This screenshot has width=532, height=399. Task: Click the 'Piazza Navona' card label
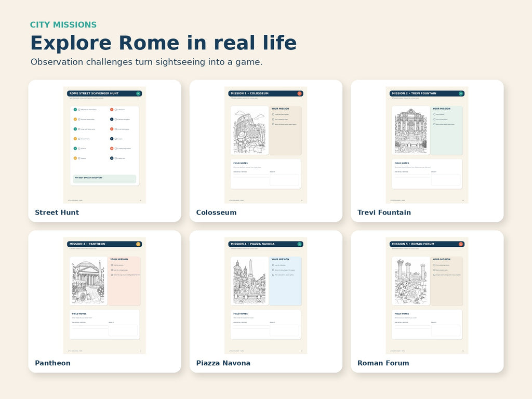tap(223, 363)
